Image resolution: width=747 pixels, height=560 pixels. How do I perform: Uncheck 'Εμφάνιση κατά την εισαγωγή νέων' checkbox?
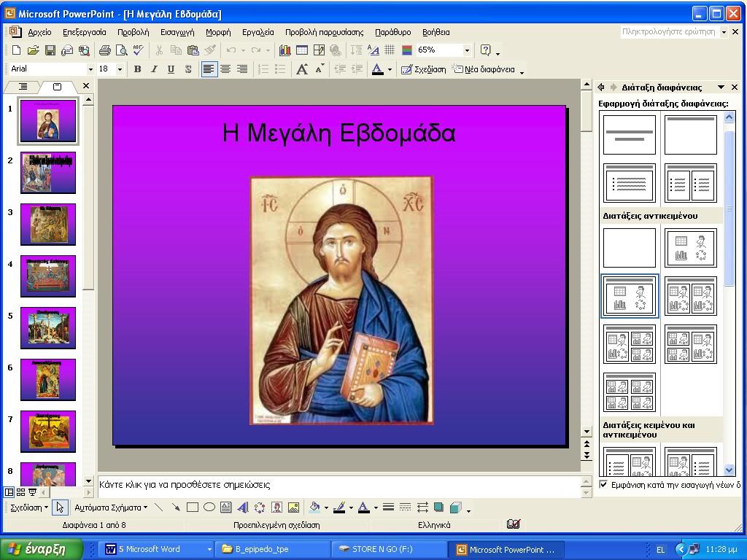pyautogui.click(x=603, y=485)
